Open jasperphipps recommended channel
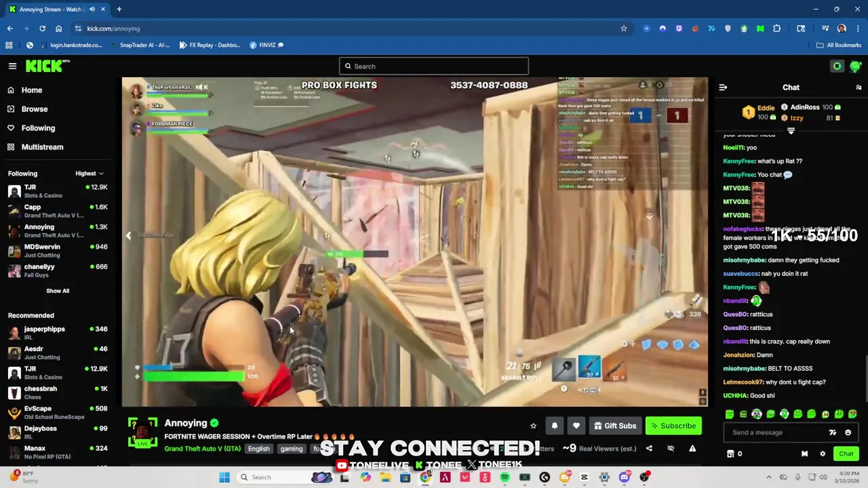 58,333
